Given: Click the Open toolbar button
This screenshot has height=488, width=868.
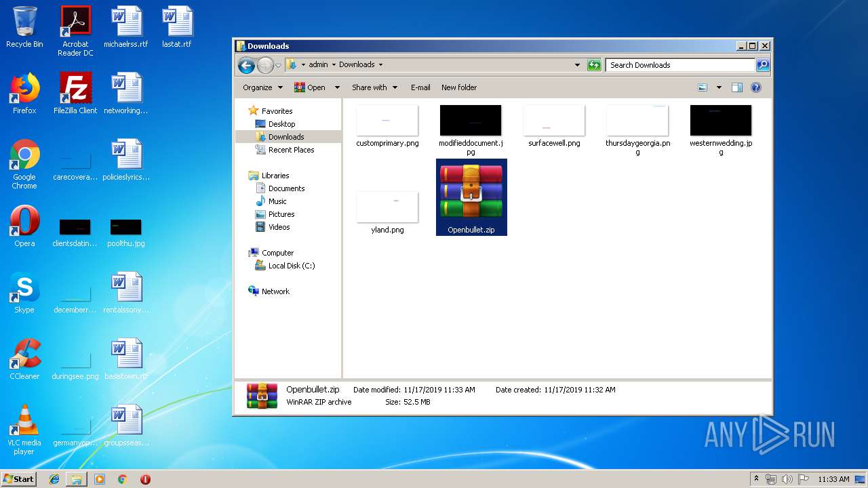Looking at the screenshot, I should (310, 87).
